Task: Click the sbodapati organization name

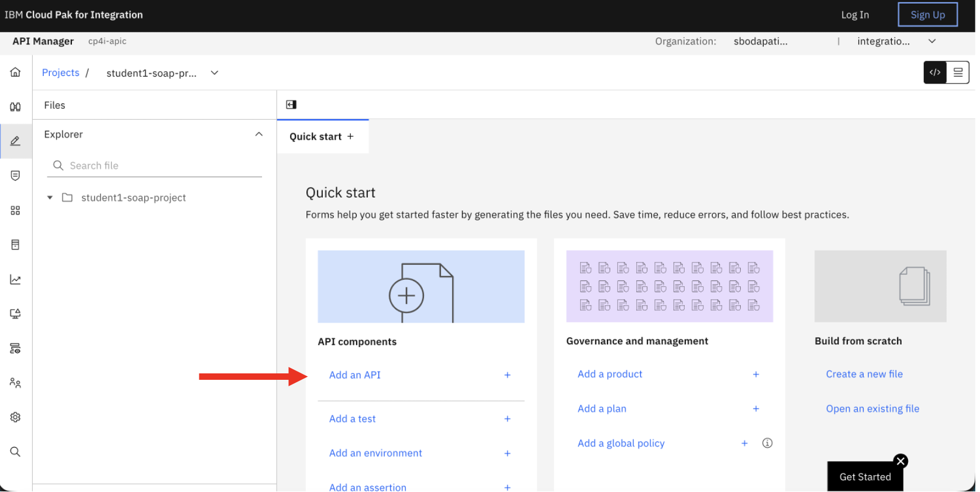Action: [760, 41]
